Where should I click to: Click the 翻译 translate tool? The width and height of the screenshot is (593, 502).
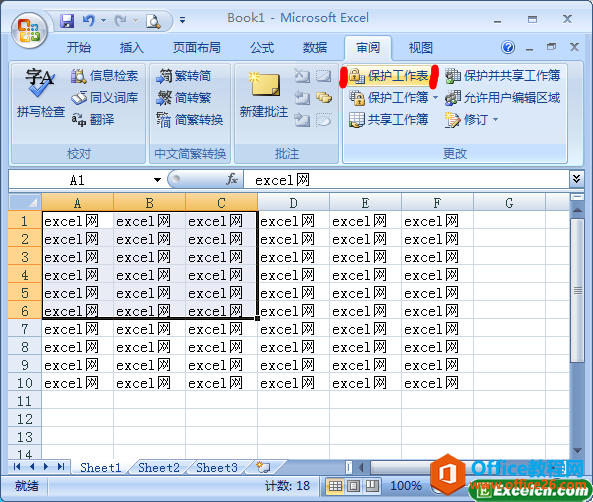coord(93,120)
